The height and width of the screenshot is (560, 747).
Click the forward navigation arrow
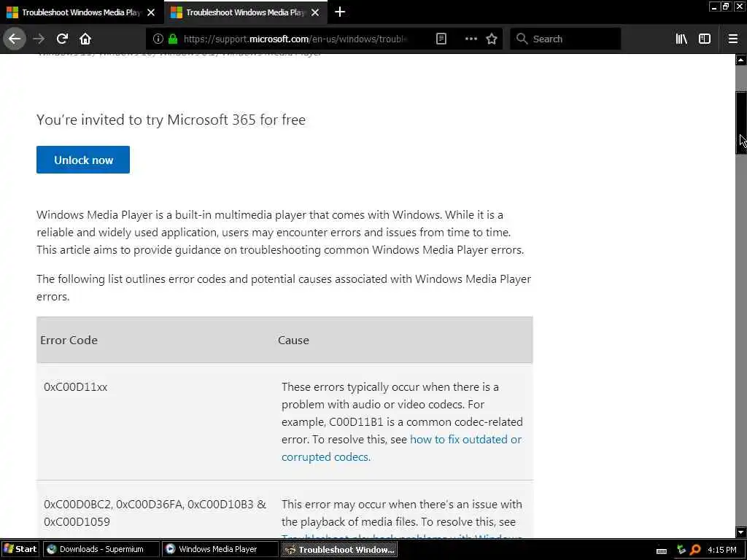coord(39,39)
